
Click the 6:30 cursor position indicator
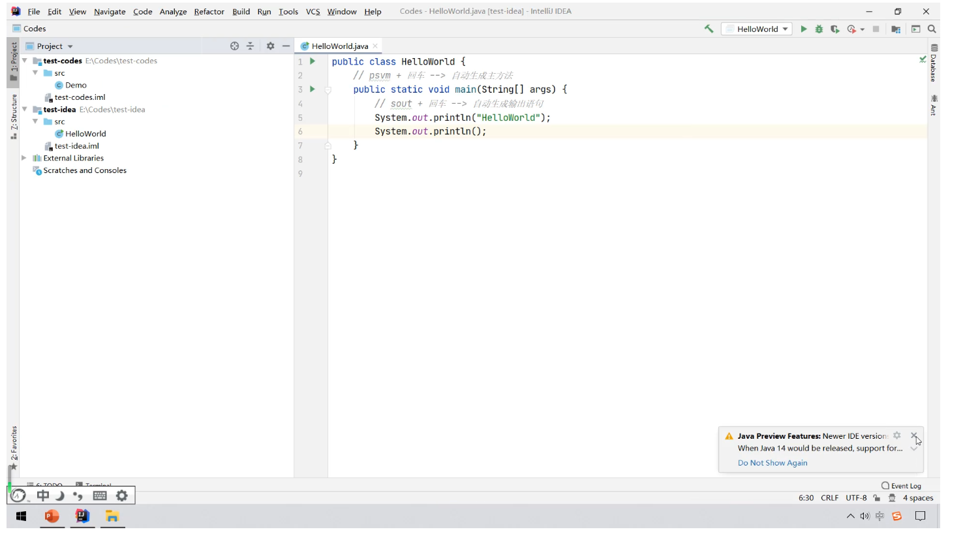(806, 498)
